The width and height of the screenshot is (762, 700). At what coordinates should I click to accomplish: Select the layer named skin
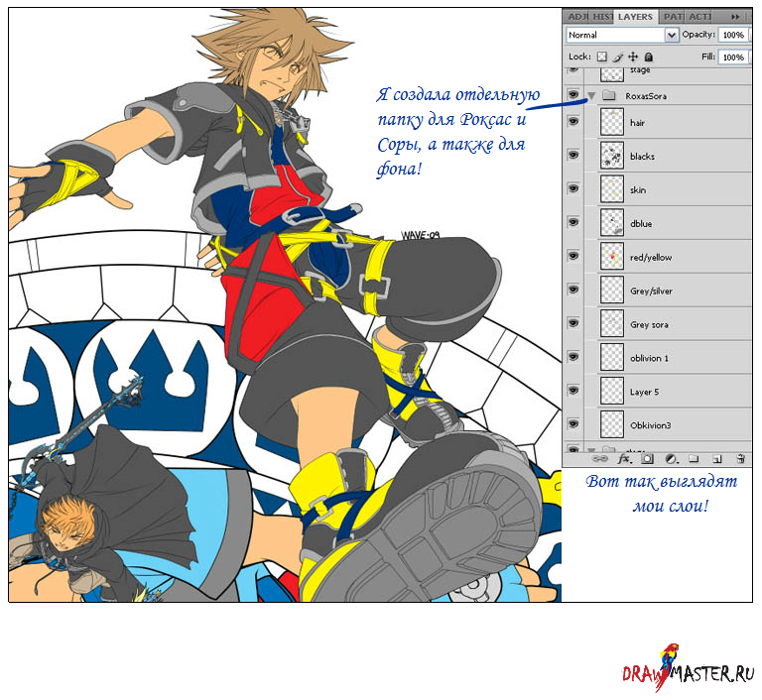638,190
